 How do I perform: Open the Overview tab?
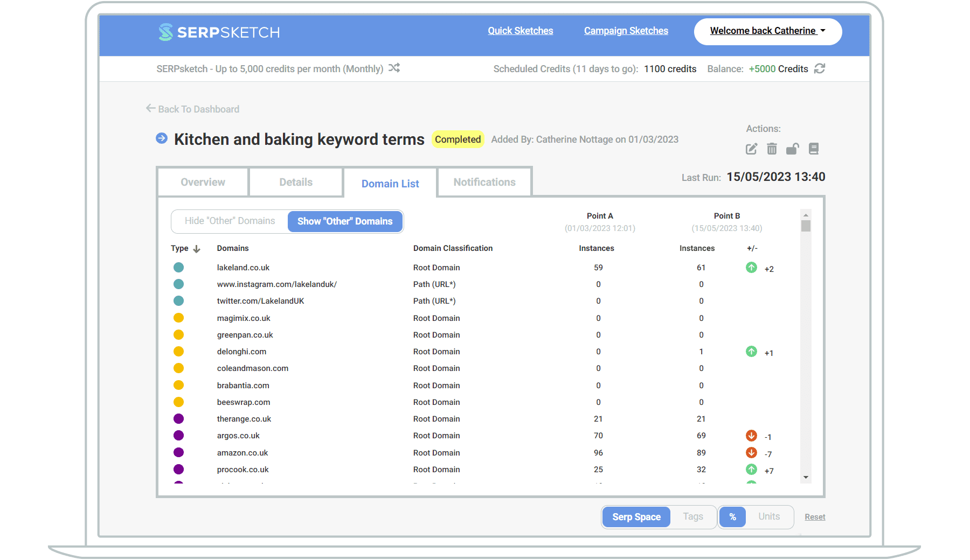point(203,182)
